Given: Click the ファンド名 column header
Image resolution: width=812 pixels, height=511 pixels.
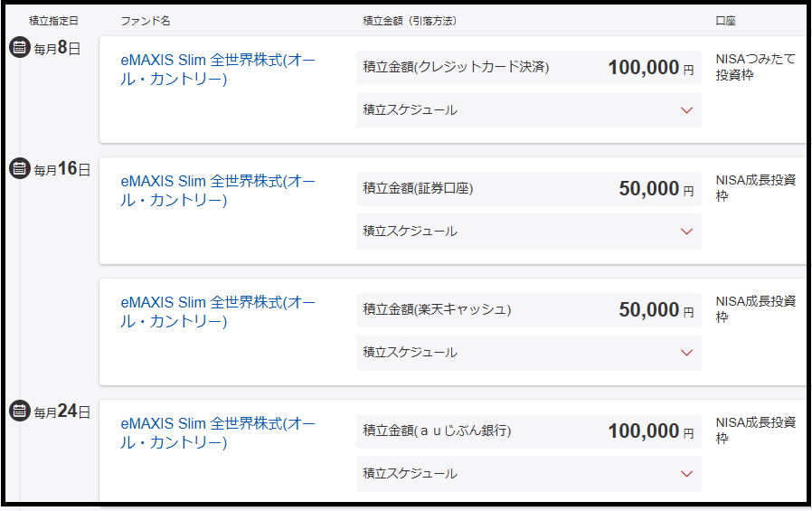Looking at the screenshot, I should point(145,20).
